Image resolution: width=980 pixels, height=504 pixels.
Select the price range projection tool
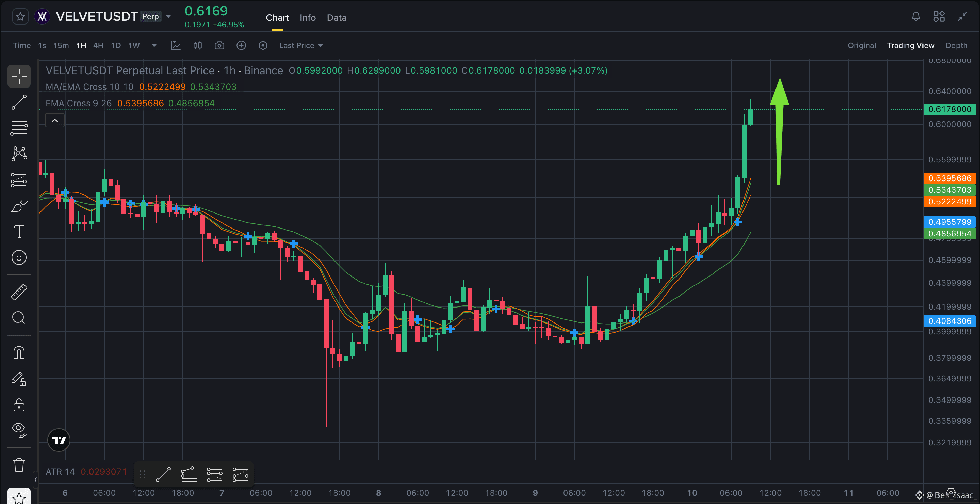(x=19, y=180)
